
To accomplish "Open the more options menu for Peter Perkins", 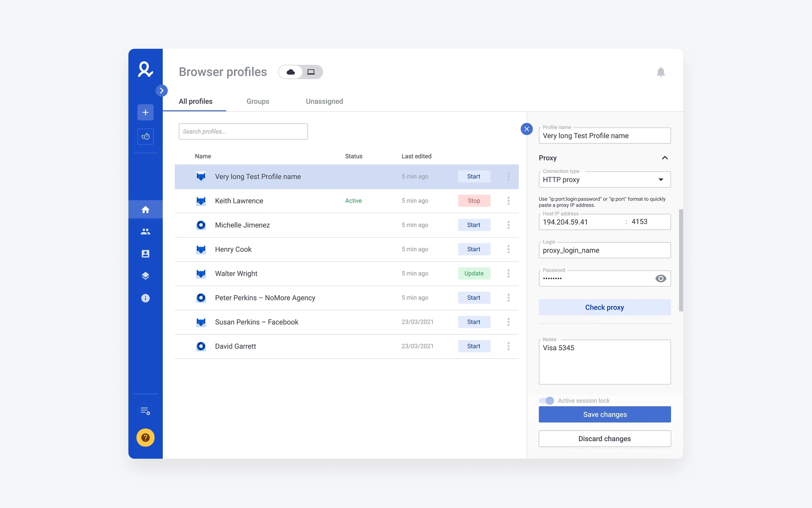I will (508, 298).
